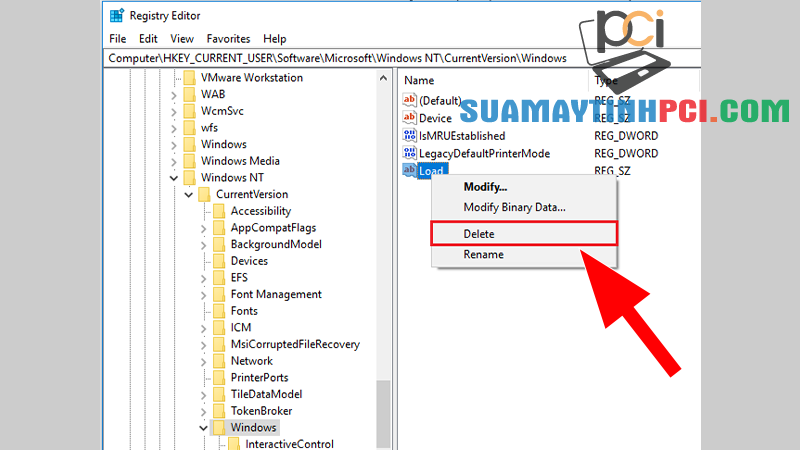Click the Devices folder icon
This screenshot has height=450, width=800.
[x=219, y=261]
